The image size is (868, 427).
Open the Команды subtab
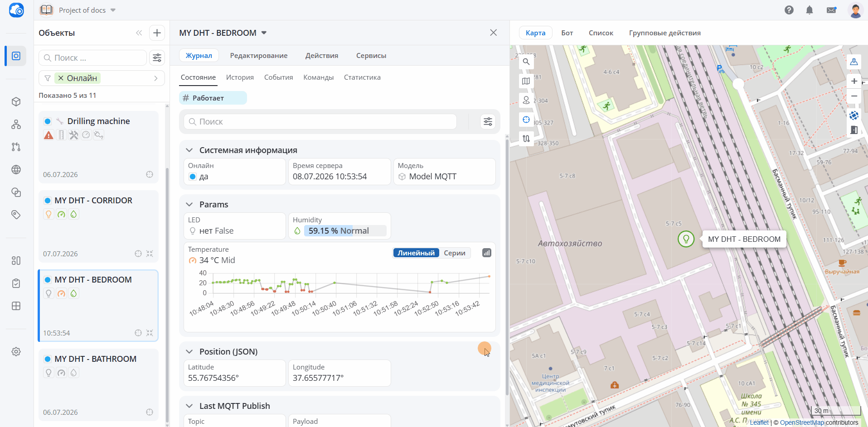click(318, 77)
